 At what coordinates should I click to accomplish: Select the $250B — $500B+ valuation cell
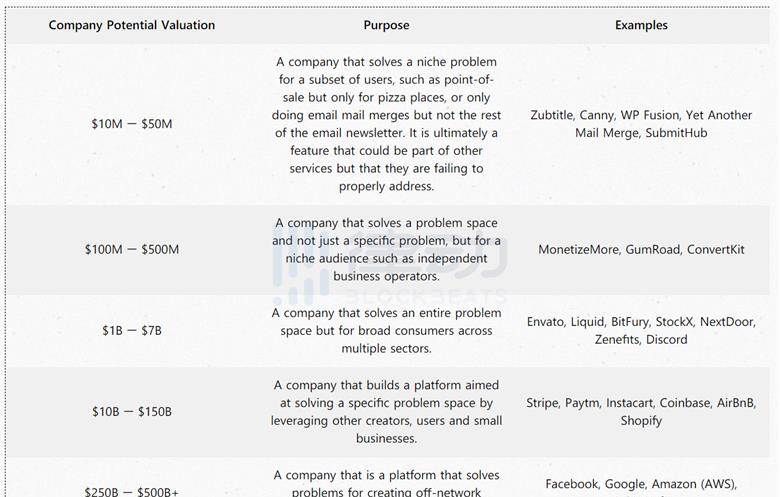click(x=132, y=492)
